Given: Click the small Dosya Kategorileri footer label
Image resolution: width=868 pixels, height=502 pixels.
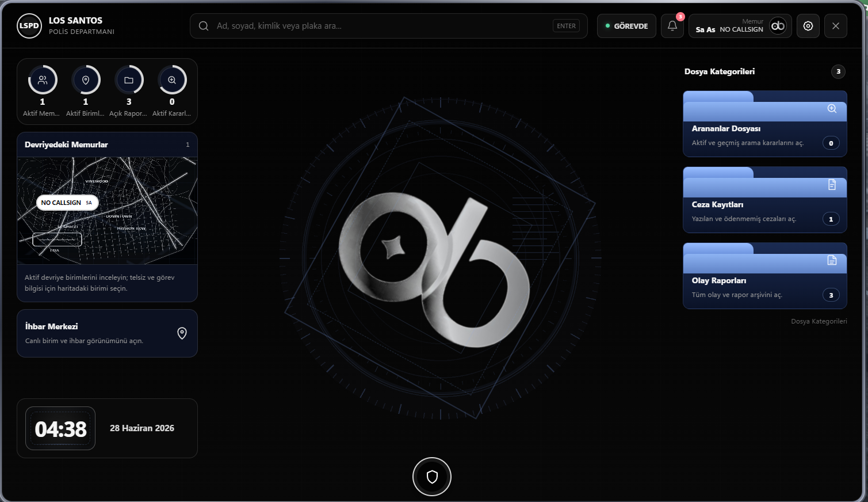Looking at the screenshot, I should point(819,321).
